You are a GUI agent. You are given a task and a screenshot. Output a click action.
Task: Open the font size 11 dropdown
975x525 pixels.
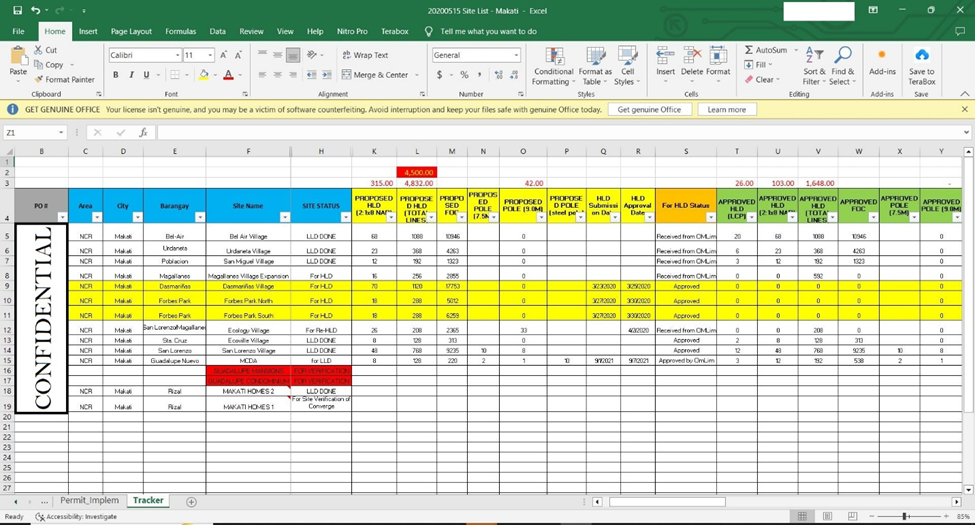pos(210,55)
